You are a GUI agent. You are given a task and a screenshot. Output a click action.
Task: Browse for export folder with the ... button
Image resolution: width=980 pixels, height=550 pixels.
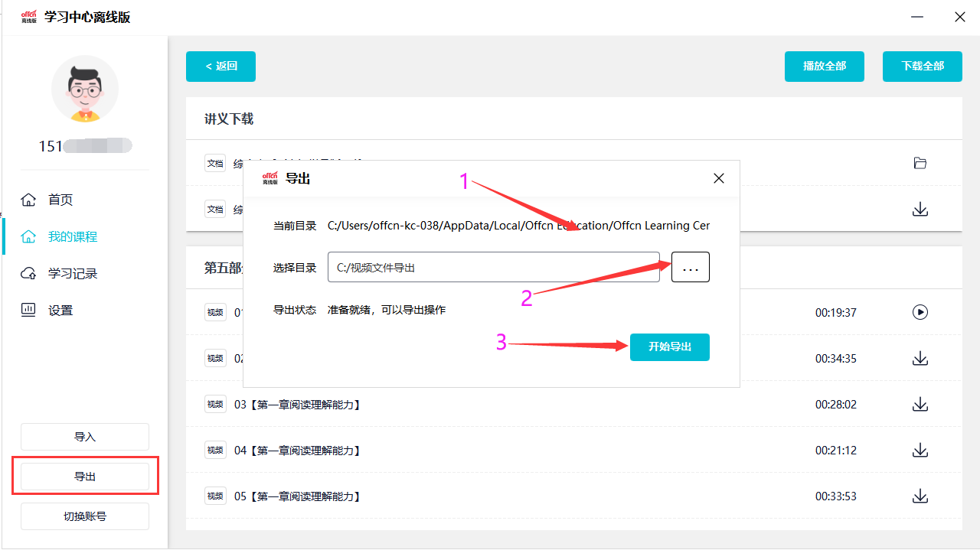point(691,267)
